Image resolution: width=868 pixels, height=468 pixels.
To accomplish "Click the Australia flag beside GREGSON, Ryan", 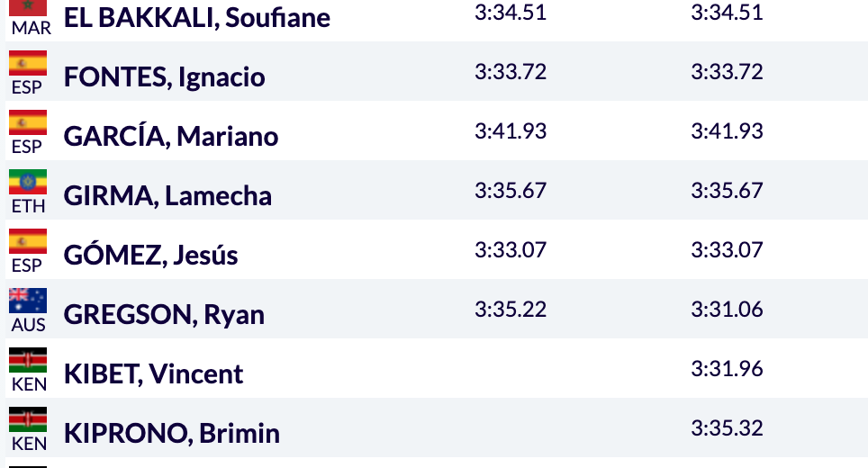I will click(x=28, y=301).
